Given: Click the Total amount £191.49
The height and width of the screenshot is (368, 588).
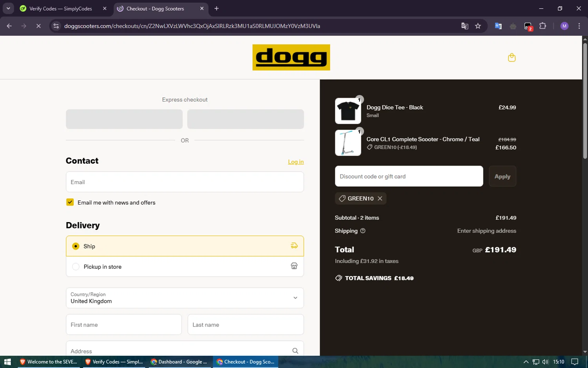Looking at the screenshot, I should (501, 250).
